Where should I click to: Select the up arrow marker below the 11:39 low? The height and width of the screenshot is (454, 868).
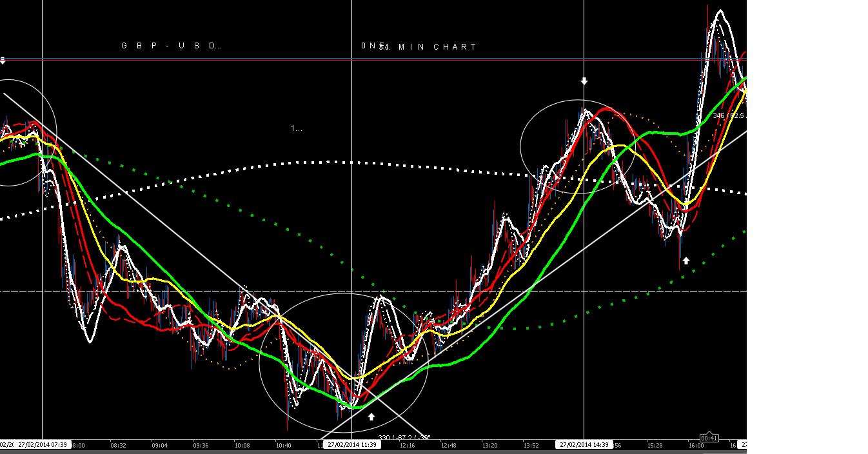(371, 417)
